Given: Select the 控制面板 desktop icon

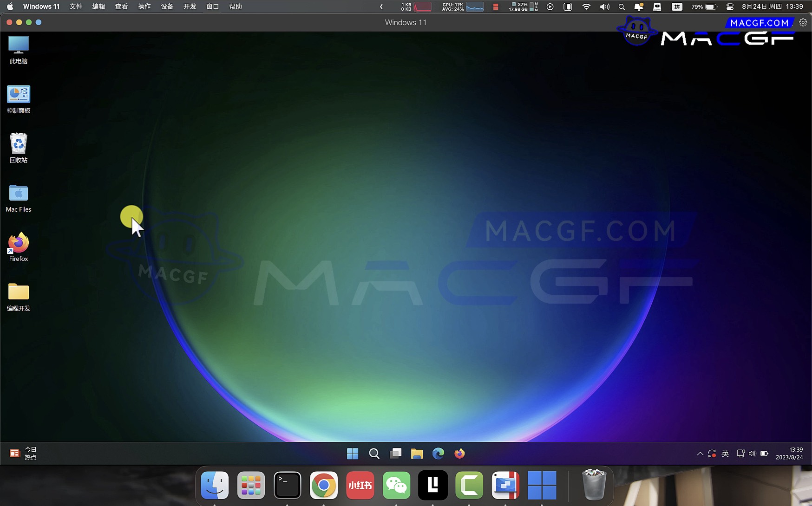Looking at the screenshot, I should tap(19, 98).
